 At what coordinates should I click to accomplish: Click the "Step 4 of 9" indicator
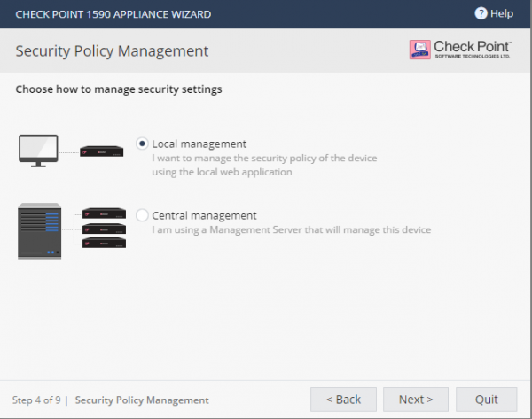36,400
